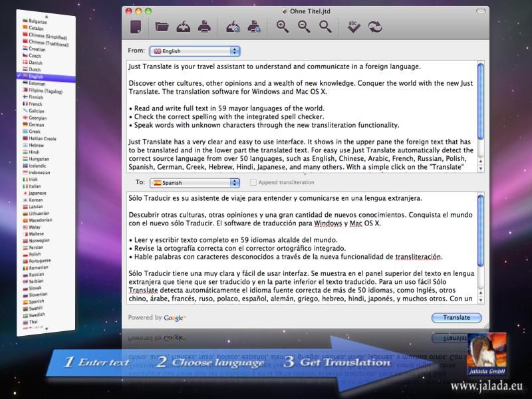Click the source text scrollbar thumb
Screen dimensions: 532x399
(480, 101)
